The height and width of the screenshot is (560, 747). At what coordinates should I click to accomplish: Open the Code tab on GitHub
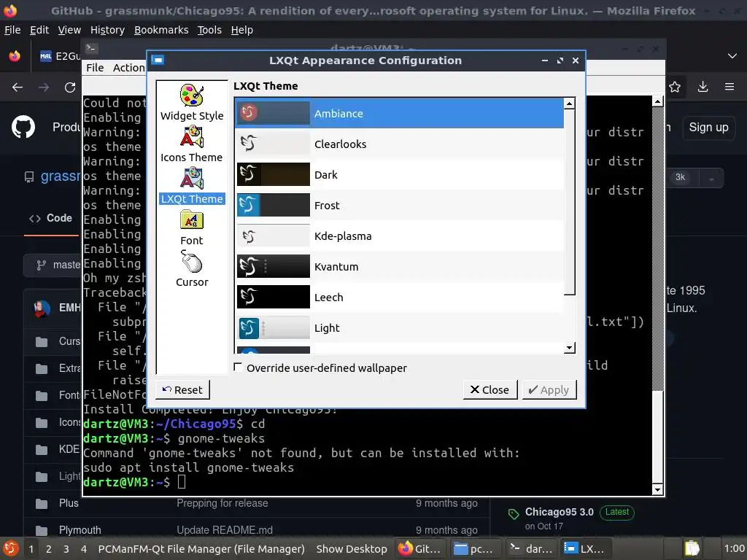point(52,218)
